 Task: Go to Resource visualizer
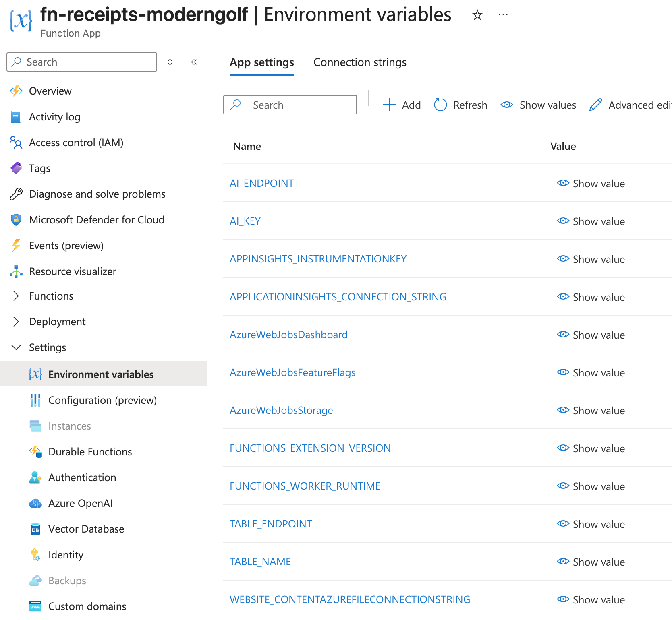pyautogui.click(x=73, y=271)
